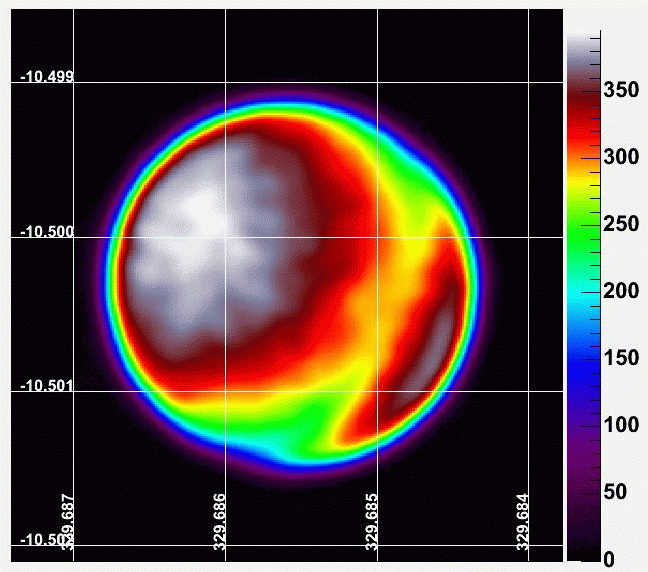Viewport: 648px width, 572px height.
Task: Click the 329.686 longitude axis label
Action: tap(220, 522)
